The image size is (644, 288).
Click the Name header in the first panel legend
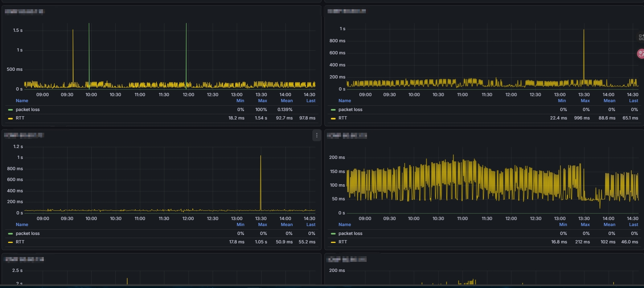22,101
